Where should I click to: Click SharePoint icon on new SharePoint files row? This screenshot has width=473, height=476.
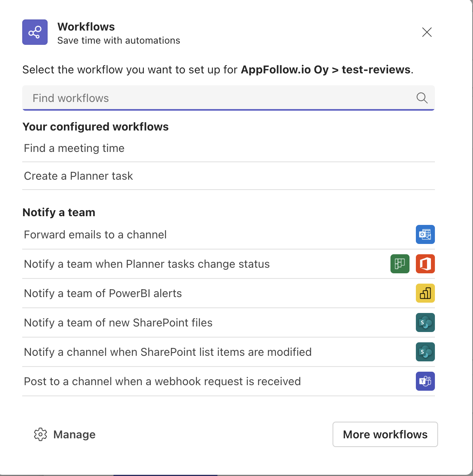(425, 322)
